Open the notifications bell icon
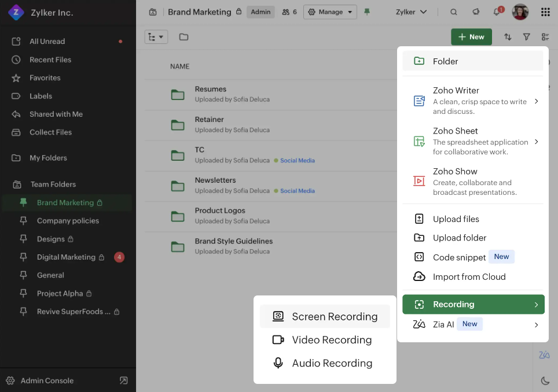 [497, 12]
